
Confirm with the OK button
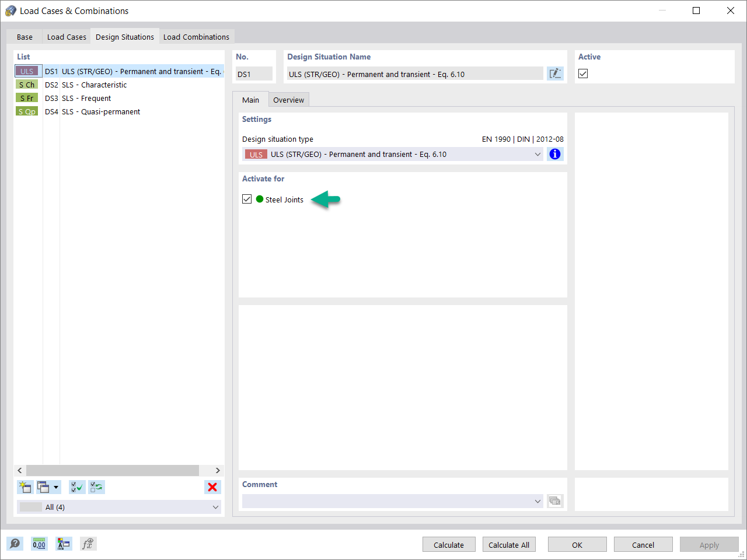(577, 545)
